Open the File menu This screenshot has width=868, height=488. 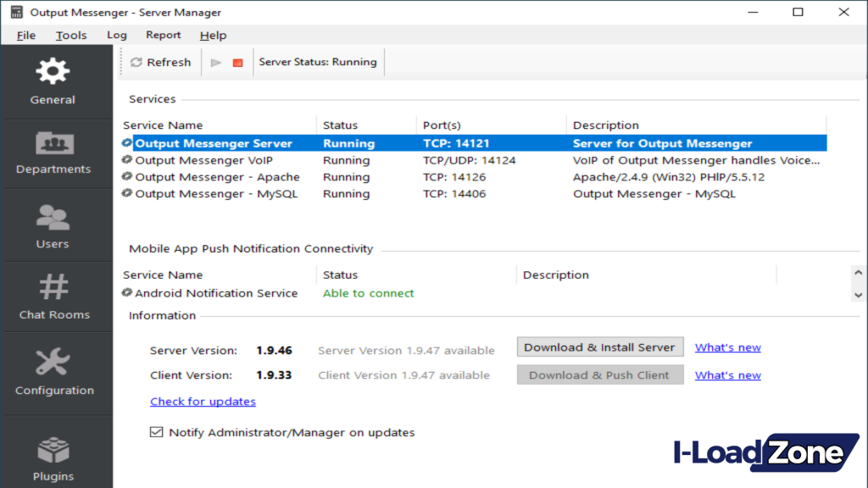click(26, 35)
